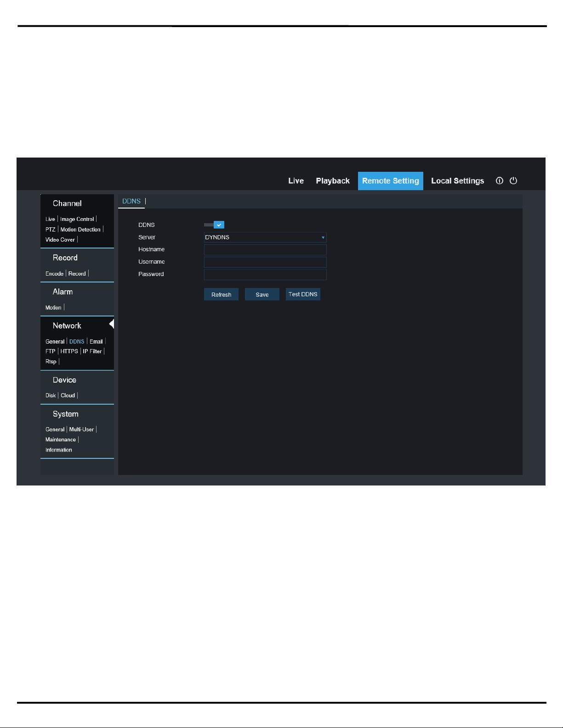The image size is (563, 728).
Task: Open Video Cover settings
Action: (x=60, y=240)
